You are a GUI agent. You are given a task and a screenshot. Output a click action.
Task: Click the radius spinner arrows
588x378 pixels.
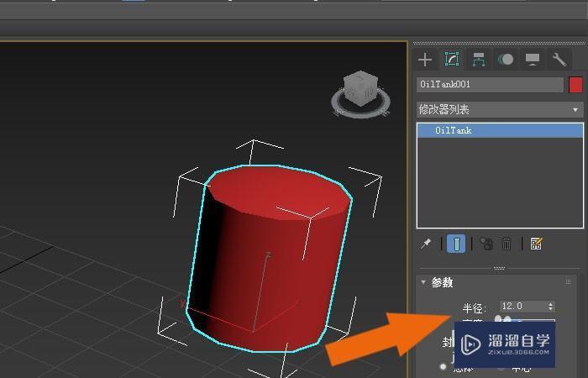point(550,307)
